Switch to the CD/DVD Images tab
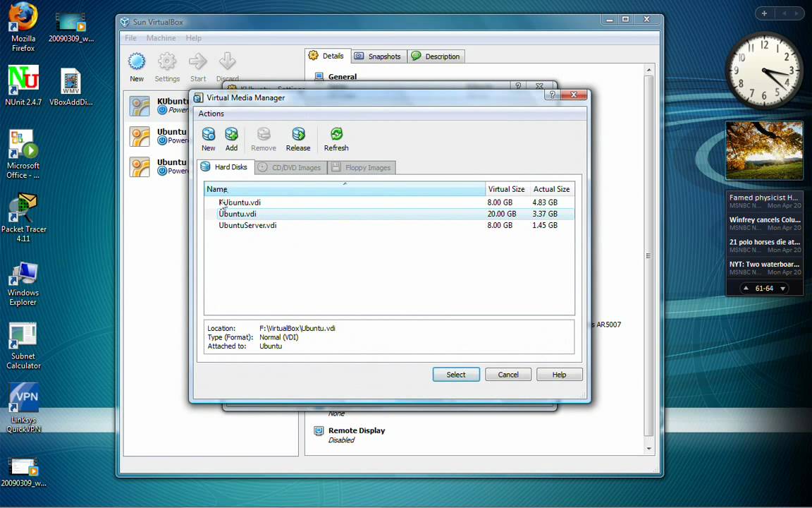The width and height of the screenshot is (812, 508). [290, 167]
